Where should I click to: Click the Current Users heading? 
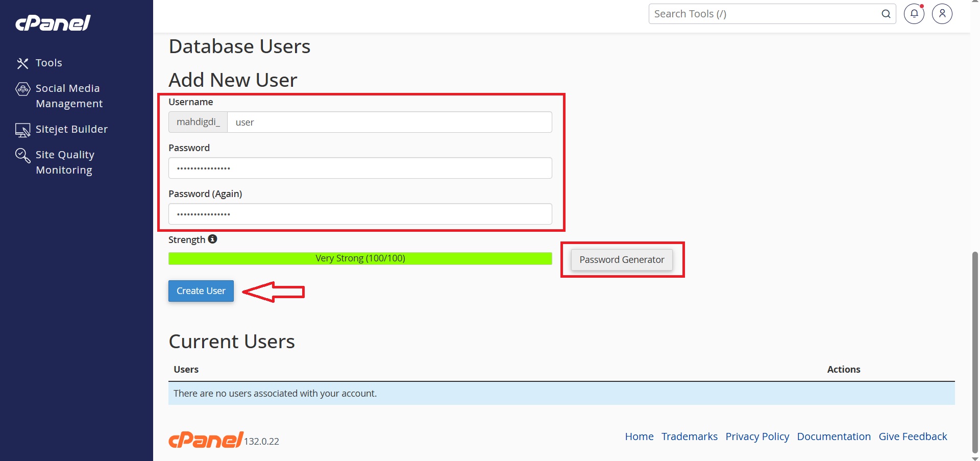click(x=232, y=341)
